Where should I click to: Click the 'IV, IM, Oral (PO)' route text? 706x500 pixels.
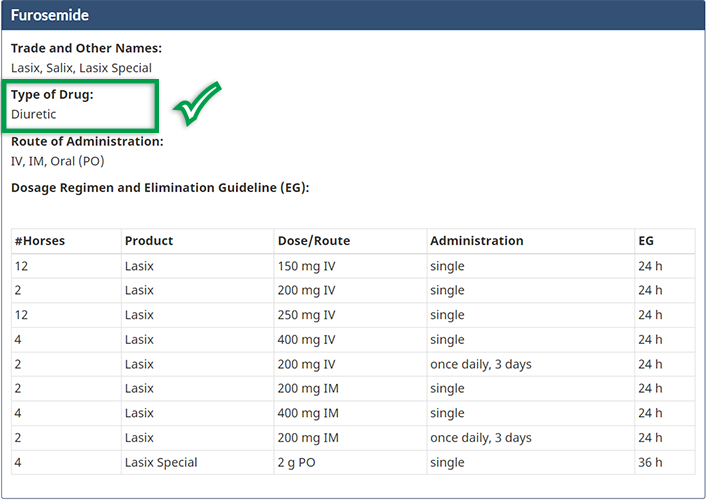pos(58,161)
